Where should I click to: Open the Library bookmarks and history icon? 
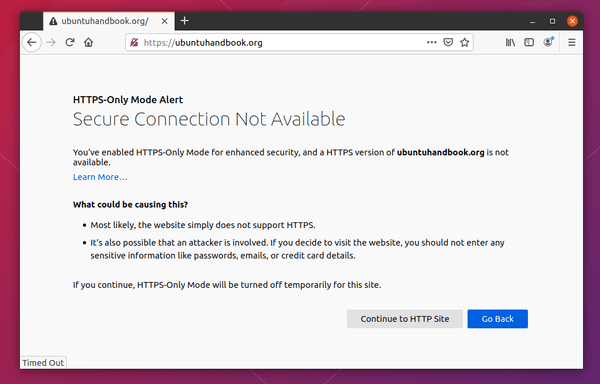510,42
